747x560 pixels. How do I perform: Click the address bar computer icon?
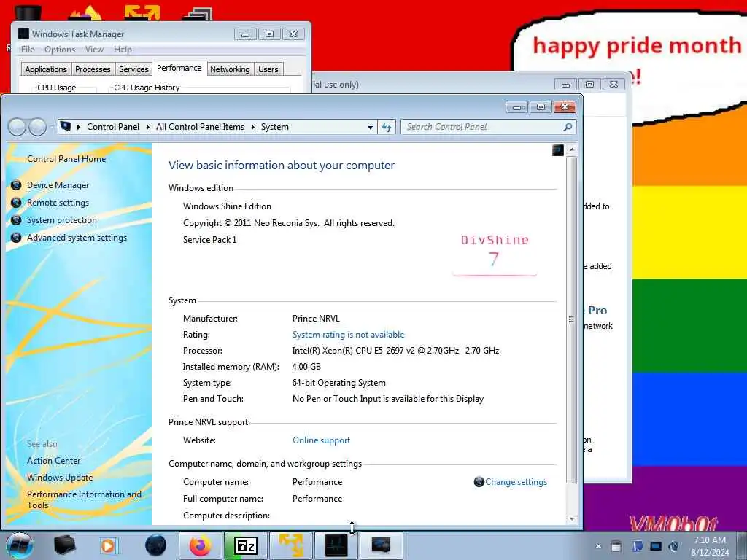coord(66,127)
